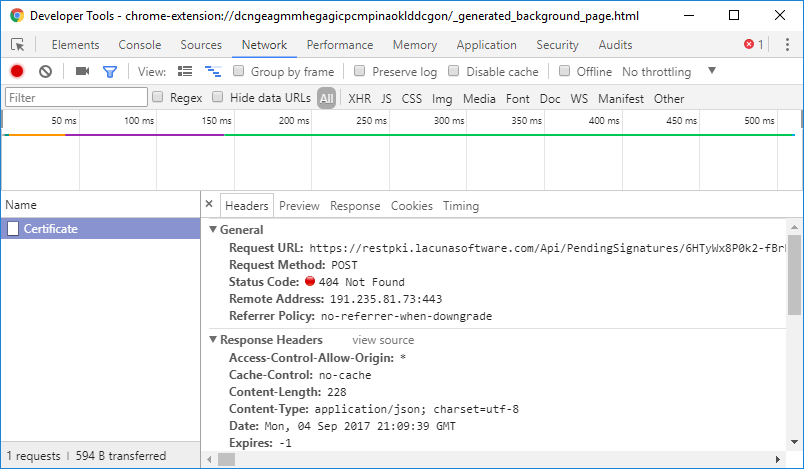This screenshot has width=804, height=469.
Task: Open the Elements panel tab
Action: (x=75, y=45)
